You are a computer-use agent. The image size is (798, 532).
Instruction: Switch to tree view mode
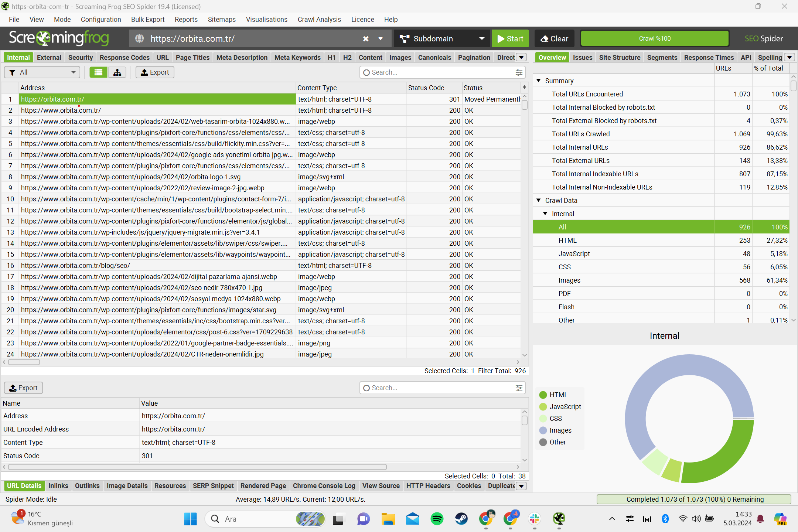[x=117, y=72]
